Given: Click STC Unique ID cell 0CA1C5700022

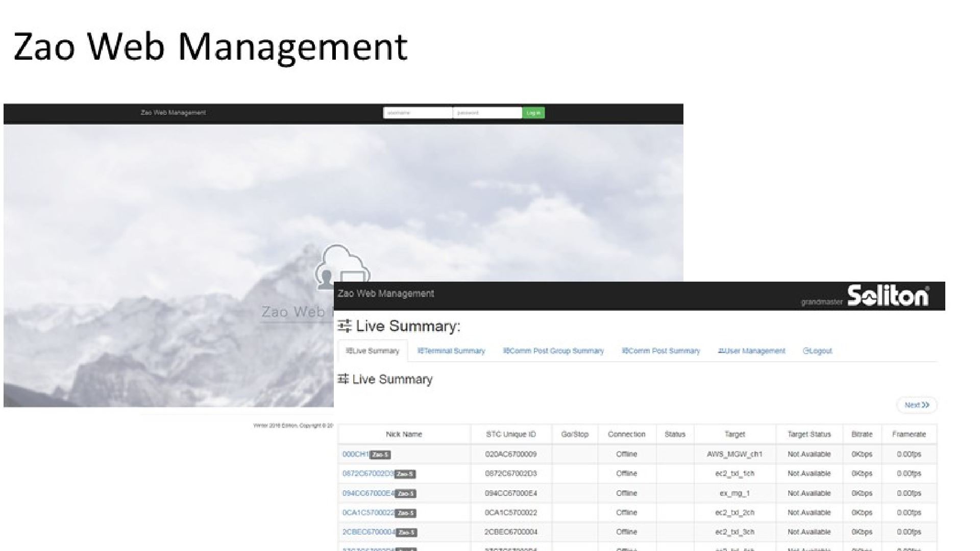Looking at the screenshot, I should coord(511,512).
